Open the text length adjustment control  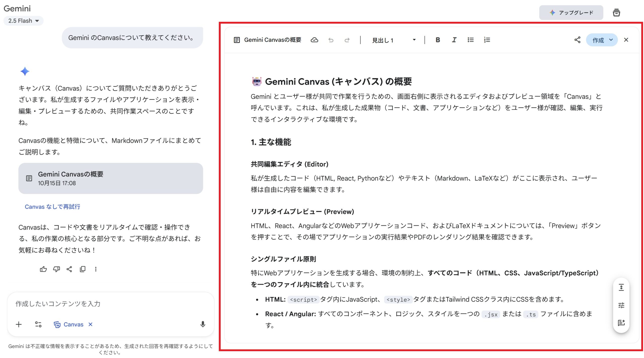(x=621, y=287)
